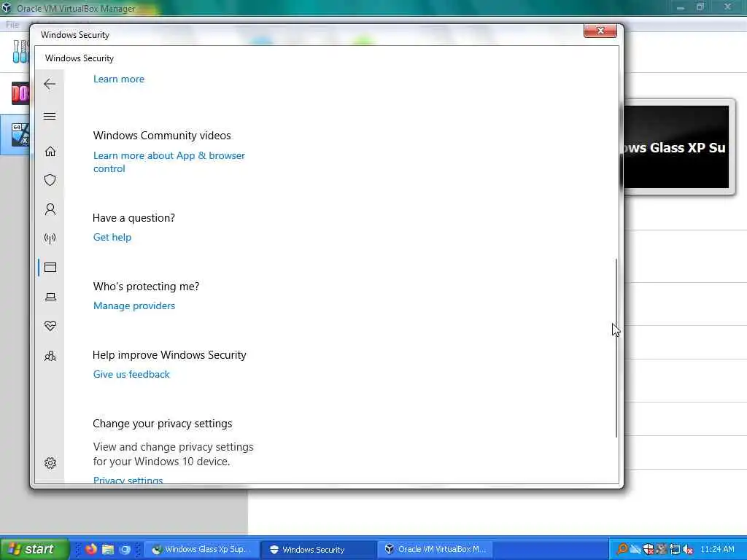Open the hamburger navigation menu

tap(50, 116)
